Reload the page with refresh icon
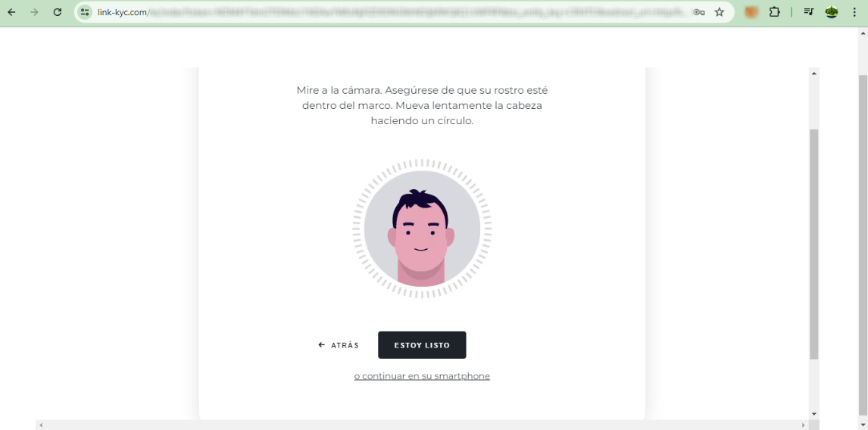Viewport: 868px width, 430px height. 57,12
